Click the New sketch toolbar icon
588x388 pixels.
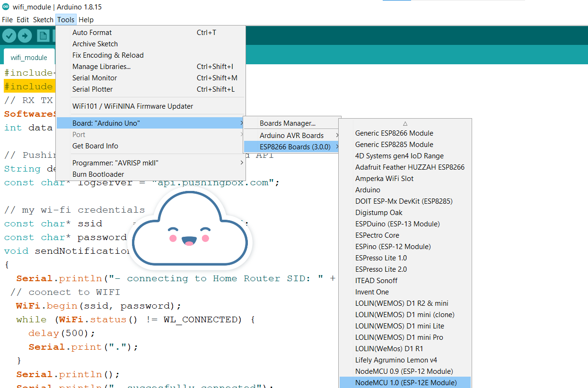44,36
